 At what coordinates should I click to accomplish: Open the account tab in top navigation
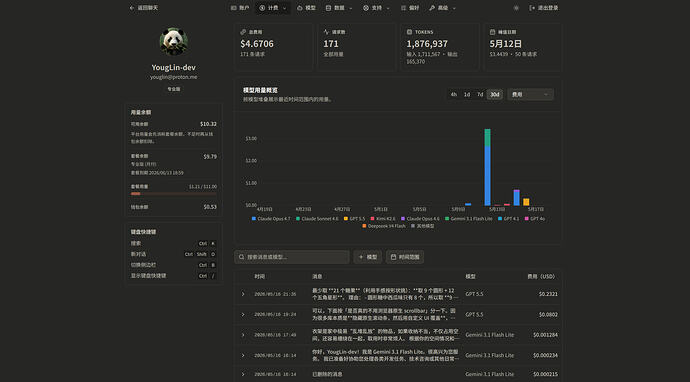coord(240,8)
